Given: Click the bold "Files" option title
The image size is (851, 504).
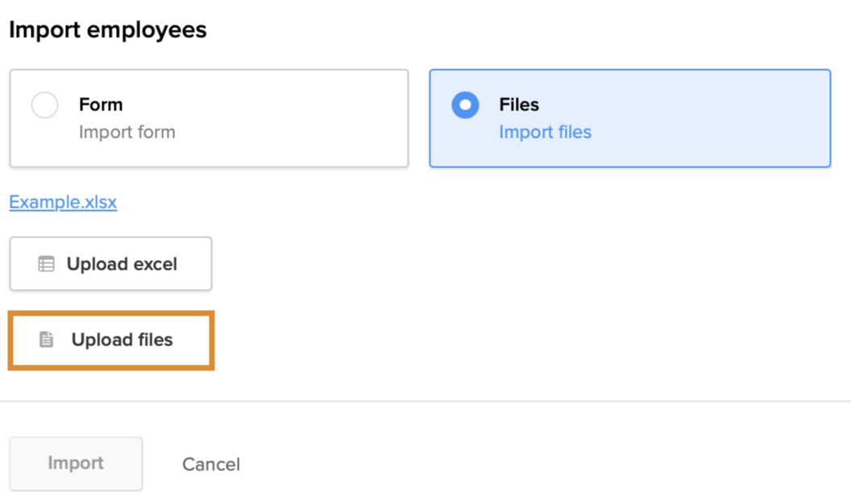Looking at the screenshot, I should [x=519, y=105].
